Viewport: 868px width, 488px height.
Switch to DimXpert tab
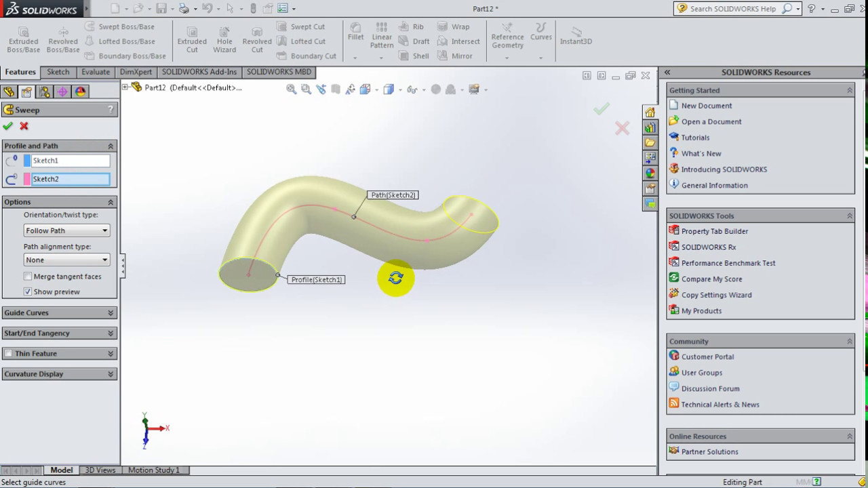[136, 72]
